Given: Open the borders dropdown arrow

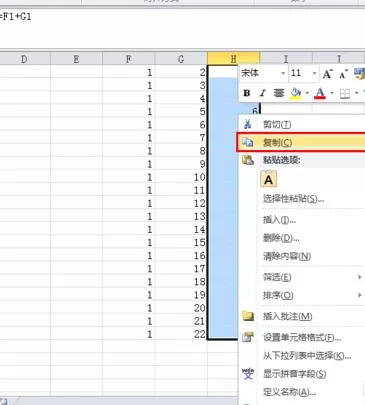Looking at the screenshot, I should click(x=356, y=93).
